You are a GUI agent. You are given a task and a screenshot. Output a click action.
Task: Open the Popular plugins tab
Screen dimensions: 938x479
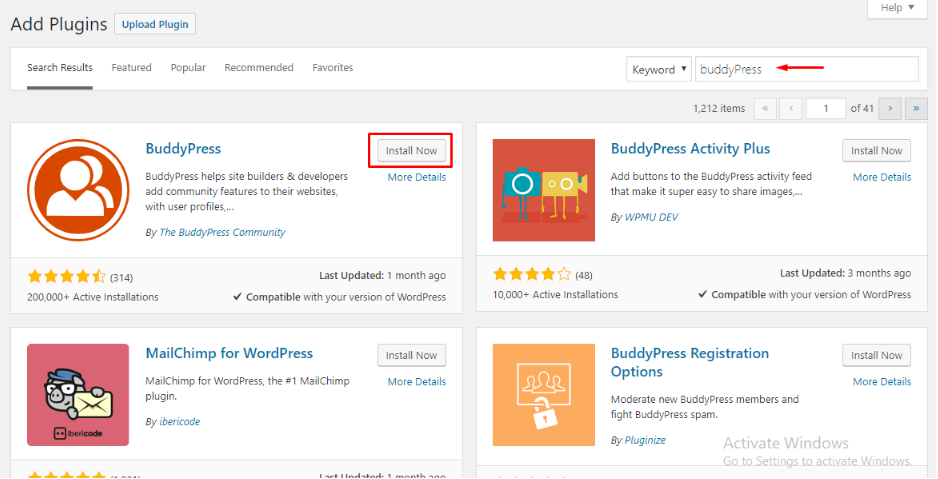[188, 68]
